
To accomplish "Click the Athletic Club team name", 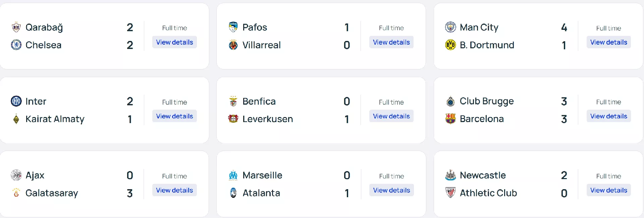I will tap(488, 193).
